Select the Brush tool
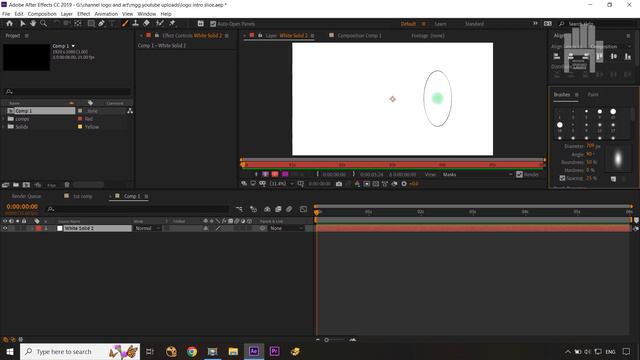 (125, 24)
